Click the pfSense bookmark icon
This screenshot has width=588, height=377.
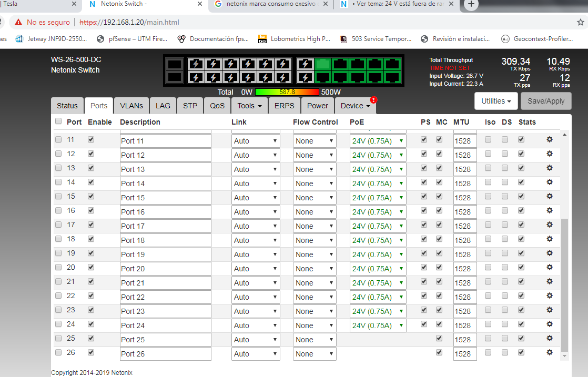pyautogui.click(x=101, y=39)
